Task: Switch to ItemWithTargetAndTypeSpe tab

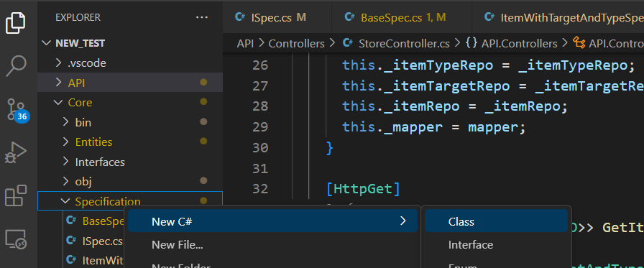Action: click(558, 17)
